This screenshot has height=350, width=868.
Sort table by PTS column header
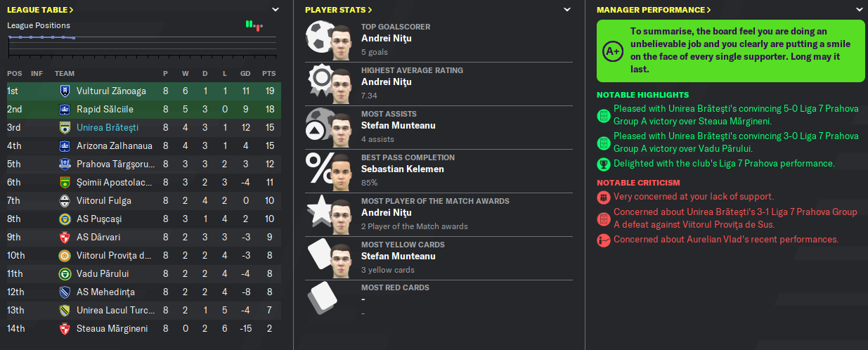268,74
